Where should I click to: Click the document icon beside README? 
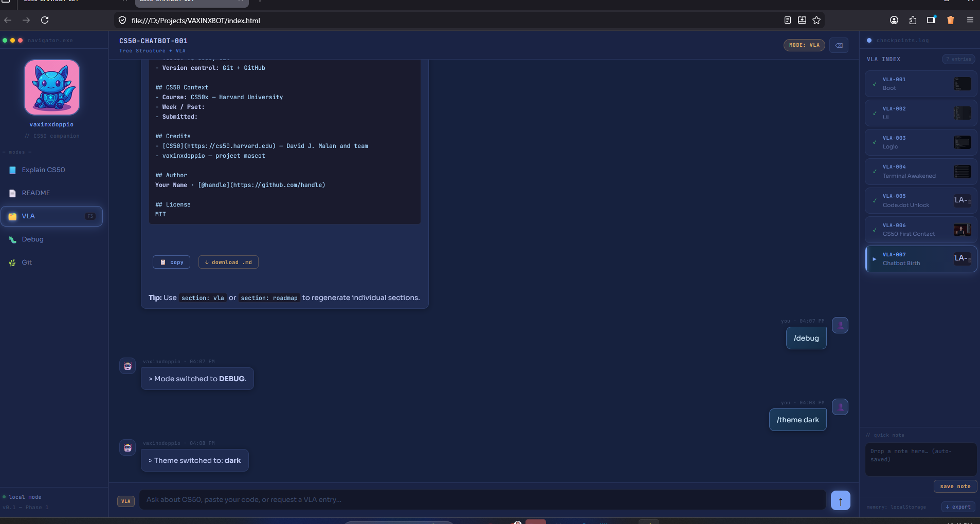[x=12, y=193]
